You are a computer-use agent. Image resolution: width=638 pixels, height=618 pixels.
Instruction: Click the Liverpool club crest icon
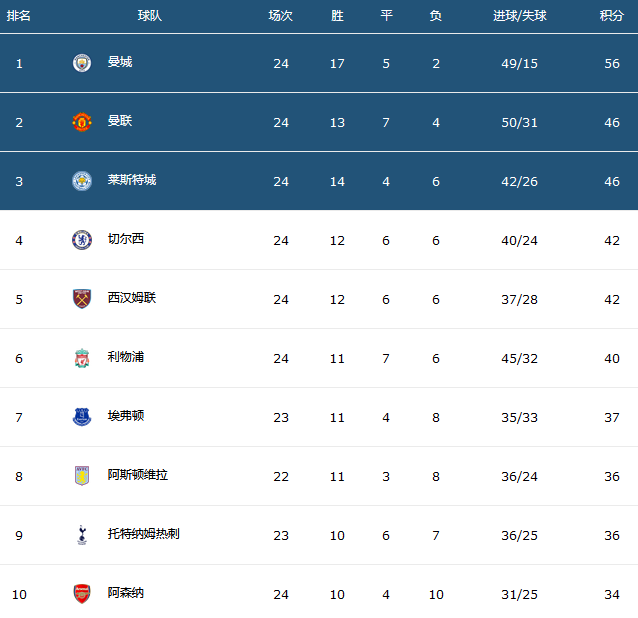click(82, 358)
